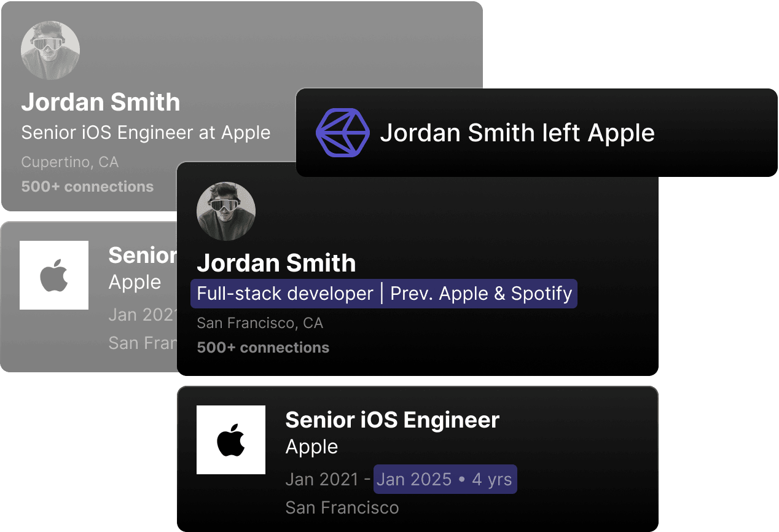Click highlighted 'Jan 2025 • 4 yrs' date
This screenshot has width=779, height=532.
point(445,479)
